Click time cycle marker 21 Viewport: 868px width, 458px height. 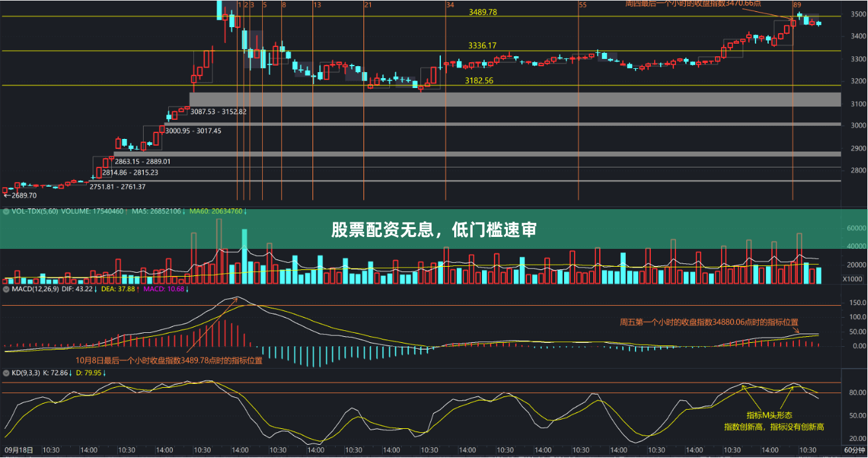368,5
